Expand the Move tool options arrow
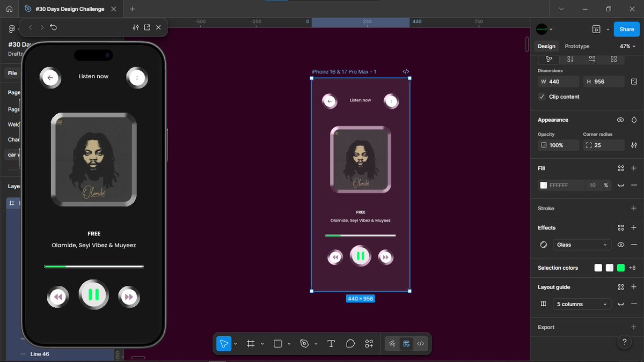The height and width of the screenshot is (362, 644). click(236, 344)
